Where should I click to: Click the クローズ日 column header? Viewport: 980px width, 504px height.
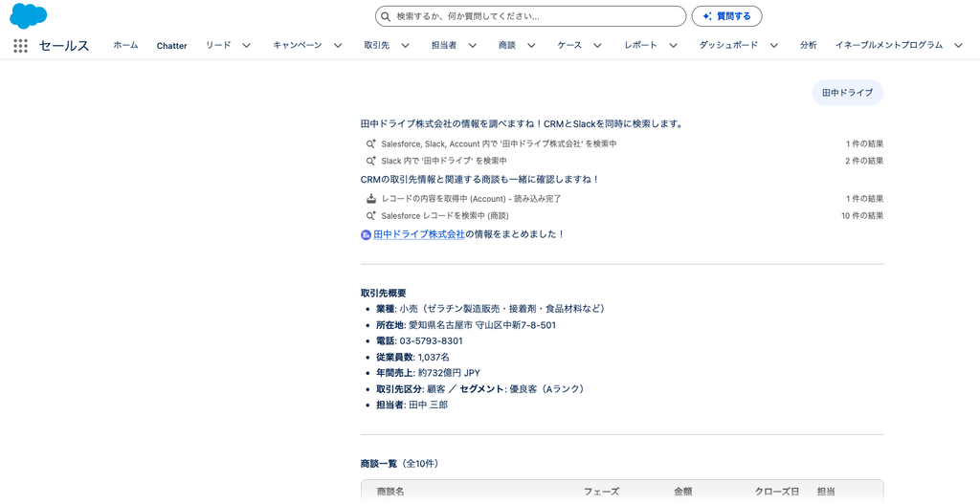(777, 493)
